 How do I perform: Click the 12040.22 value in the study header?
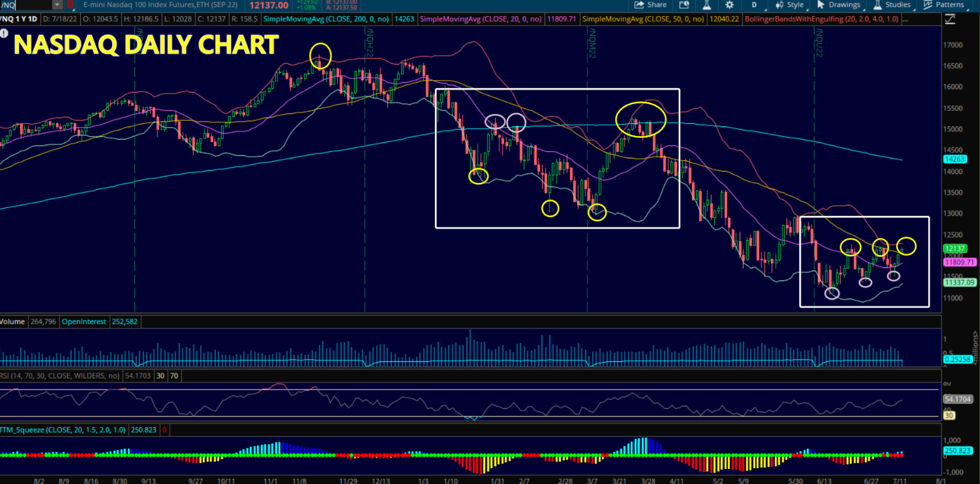pos(723,19)
